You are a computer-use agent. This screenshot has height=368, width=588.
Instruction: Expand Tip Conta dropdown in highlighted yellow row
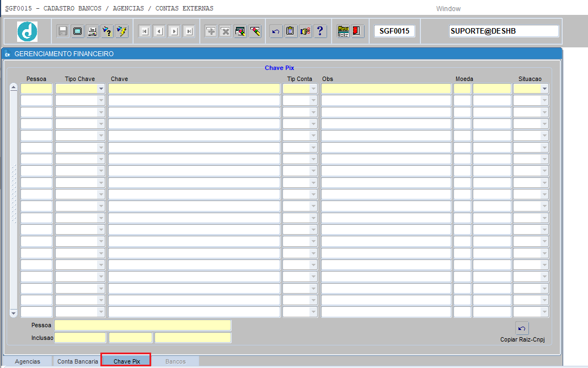(x=313, y=89)
